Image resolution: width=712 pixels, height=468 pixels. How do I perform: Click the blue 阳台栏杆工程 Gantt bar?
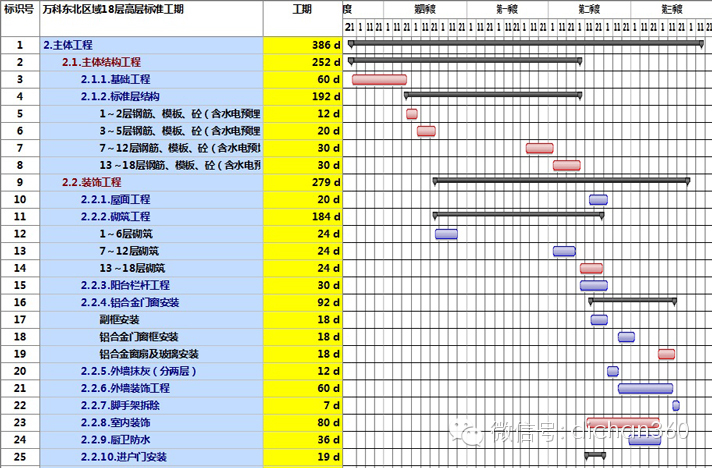(x=593, y=286)
